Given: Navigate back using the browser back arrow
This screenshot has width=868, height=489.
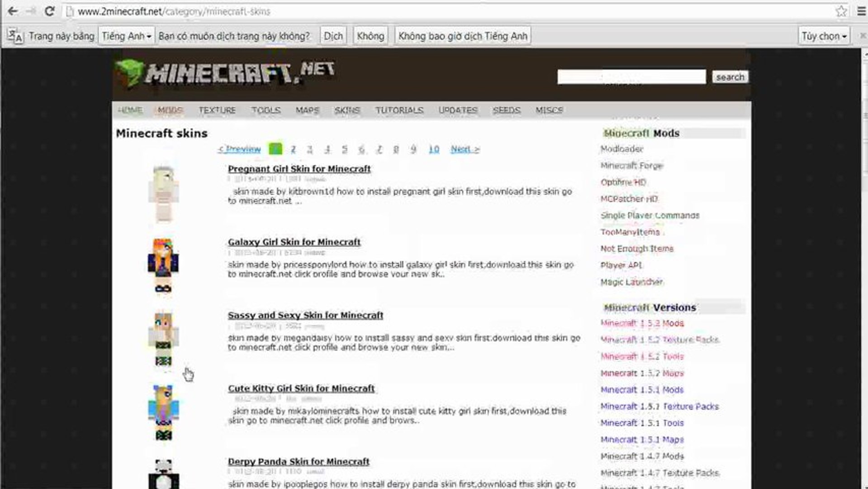Looking at the screenshot, I should (x=11, y=11).
